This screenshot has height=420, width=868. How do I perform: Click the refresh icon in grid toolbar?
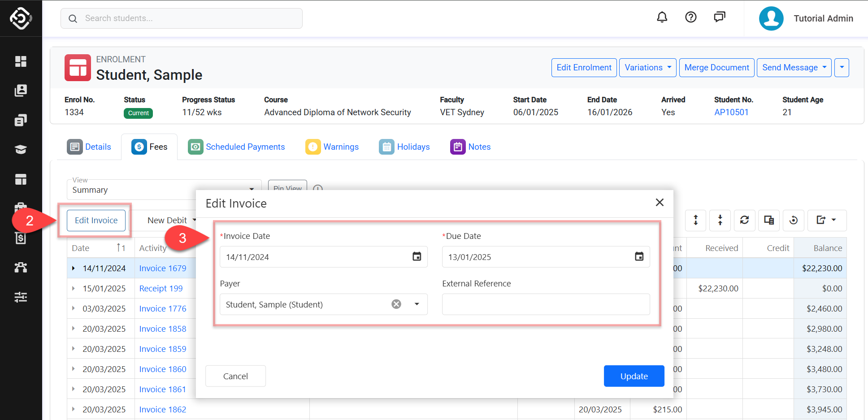(744, 220)
